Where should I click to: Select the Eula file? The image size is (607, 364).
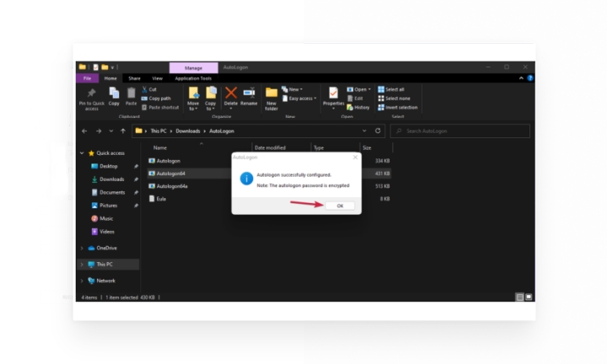pyautogui.click(x=161, y=199)
